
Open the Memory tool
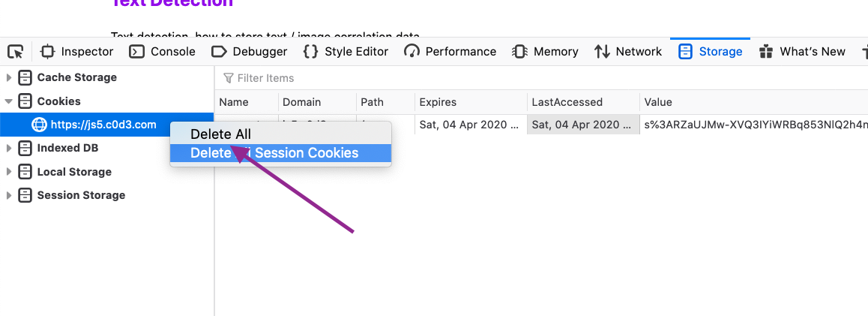(545, 52)
